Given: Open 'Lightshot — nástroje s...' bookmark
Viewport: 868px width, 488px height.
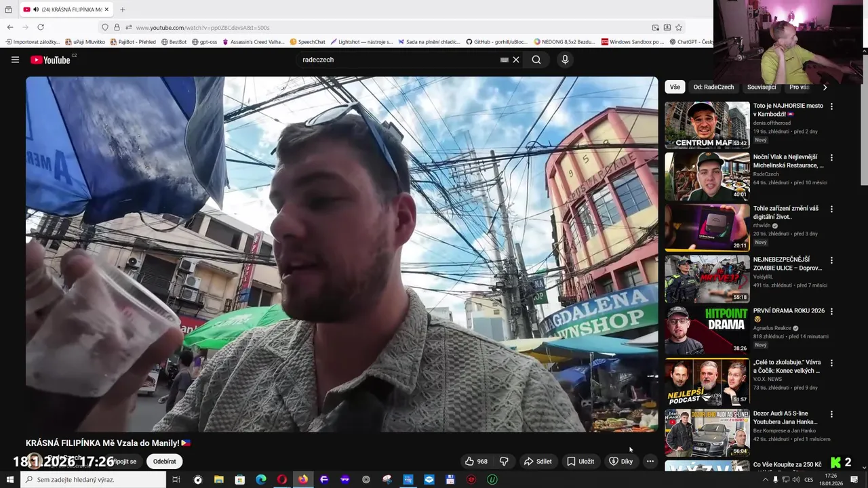Looking at the screenshot, I should pyautogui.click(x=361, y=42).
